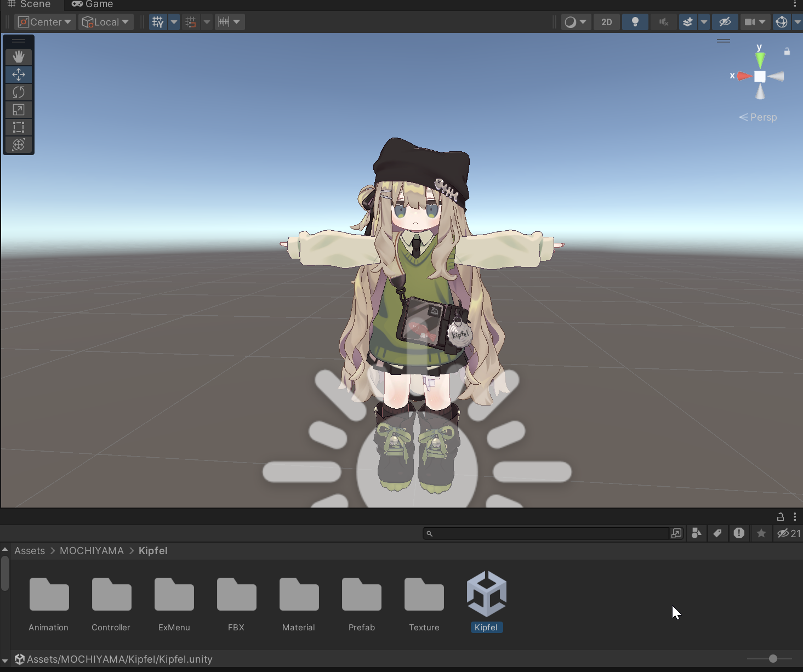This screenshot has width=803, height=672.
Task: Adjust the asset icon size slider
Action: 772,659
